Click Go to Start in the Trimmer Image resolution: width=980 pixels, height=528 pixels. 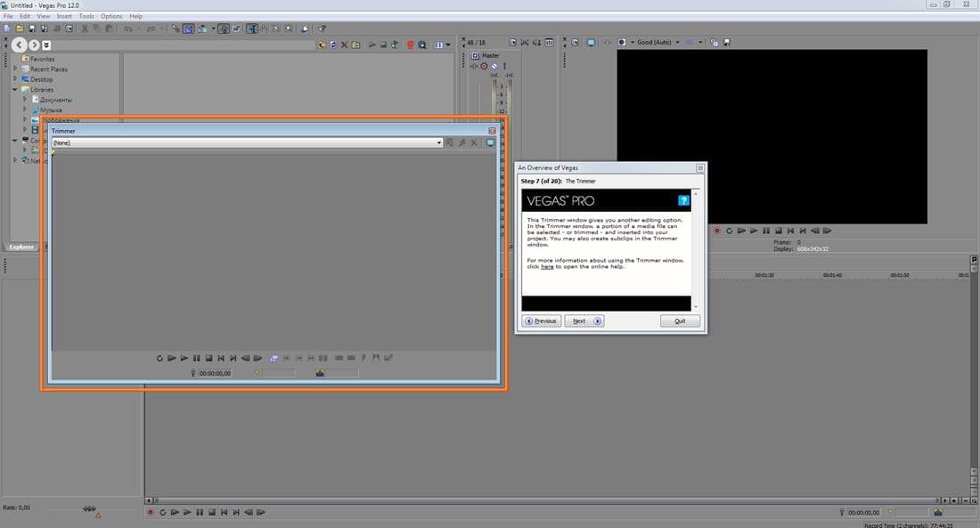coord(221,358)
